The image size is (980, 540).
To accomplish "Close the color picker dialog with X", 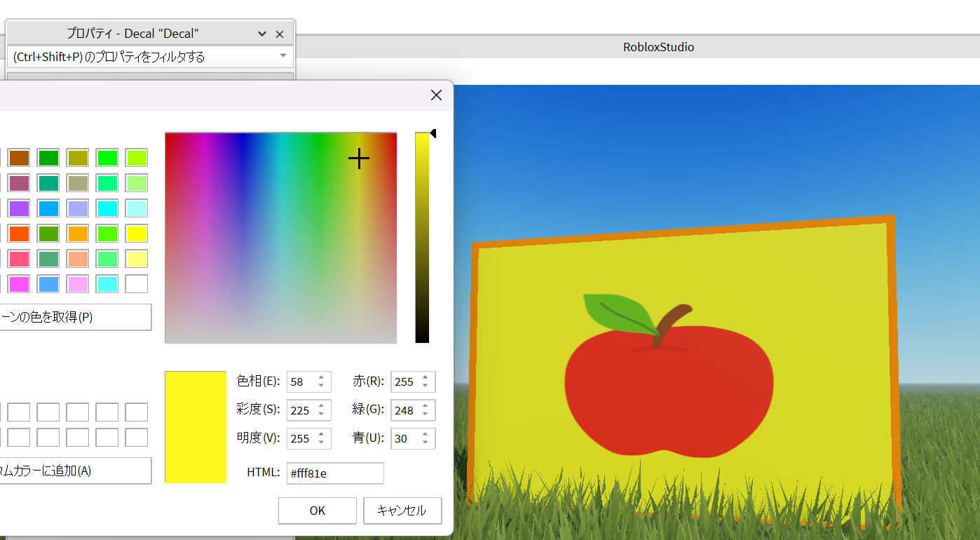I will point(436,95).
